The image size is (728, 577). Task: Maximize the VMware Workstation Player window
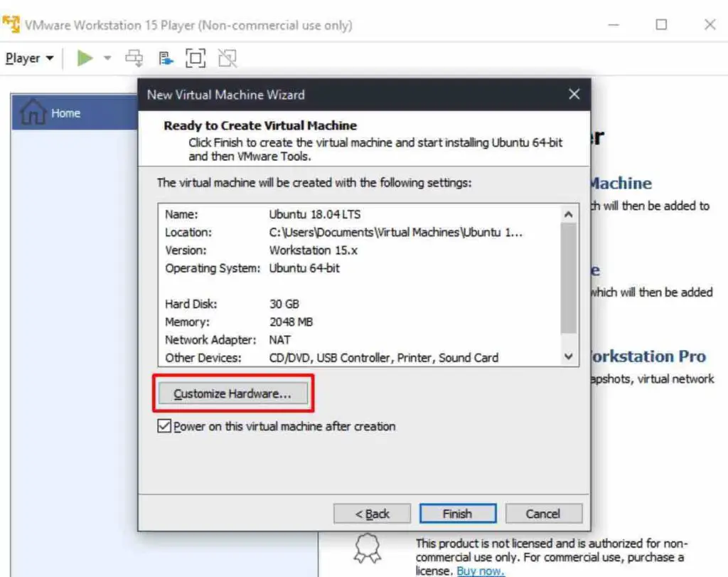[x=661, y=25]
